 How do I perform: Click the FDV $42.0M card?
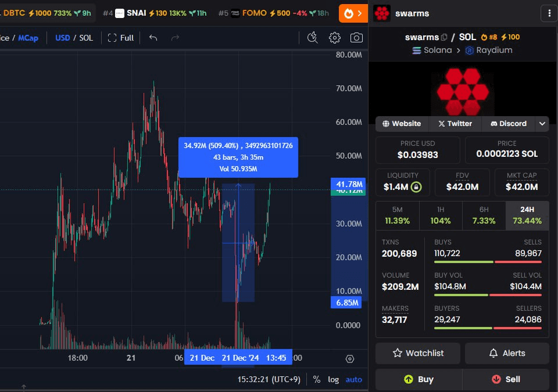(x=462, y=182)
